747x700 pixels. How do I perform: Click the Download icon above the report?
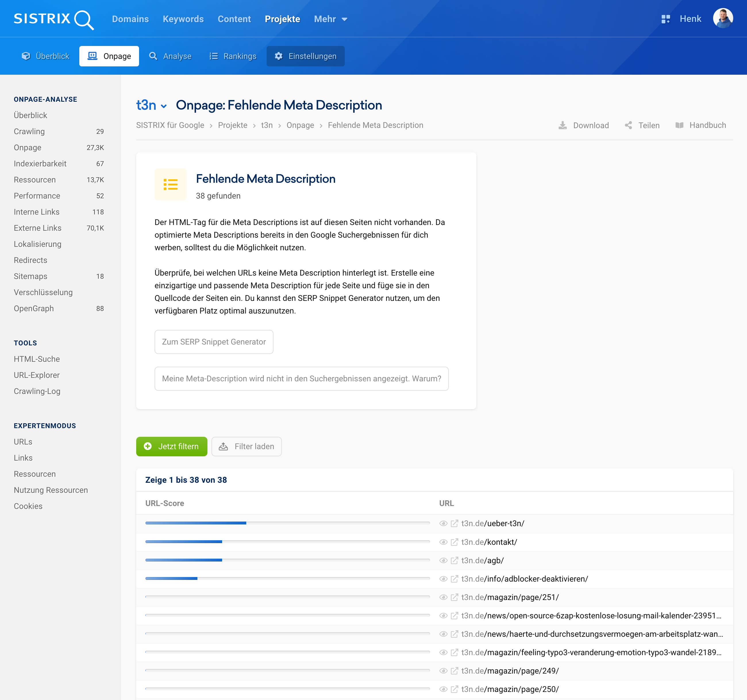click(563, 125)
